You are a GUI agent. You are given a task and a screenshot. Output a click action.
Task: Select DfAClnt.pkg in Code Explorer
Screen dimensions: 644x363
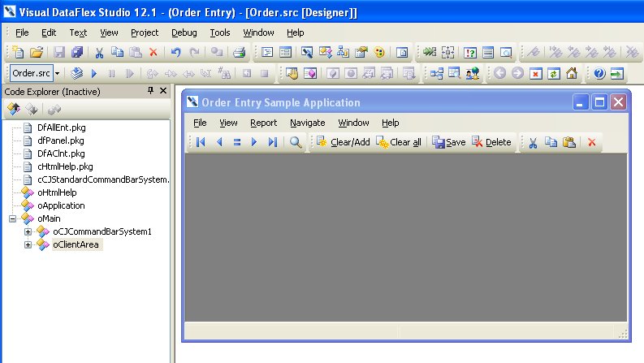coord(61,153)
